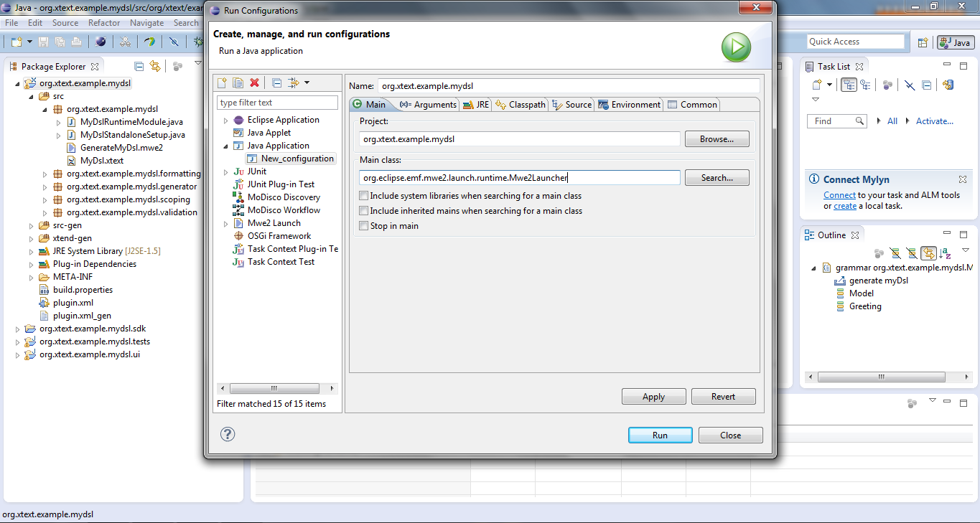980x523 pixels.
Task: Toggle Link with Editor in Package Explorer
Action: tap(154, 66)
